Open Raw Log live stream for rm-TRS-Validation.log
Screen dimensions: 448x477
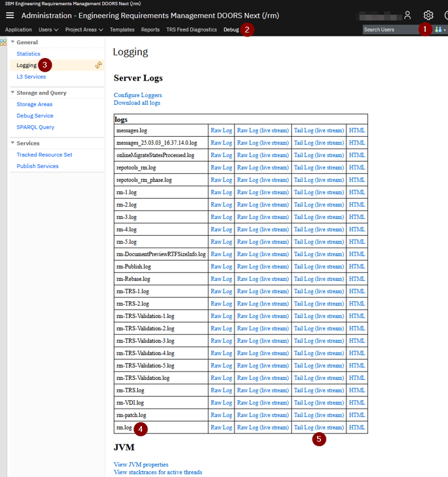pos(263,378)
